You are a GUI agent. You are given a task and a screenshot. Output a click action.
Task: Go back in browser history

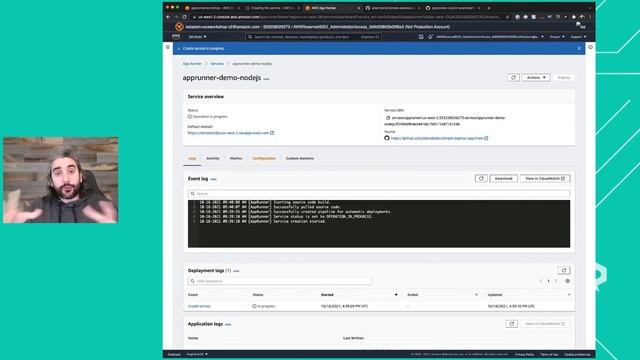(168, 17)
